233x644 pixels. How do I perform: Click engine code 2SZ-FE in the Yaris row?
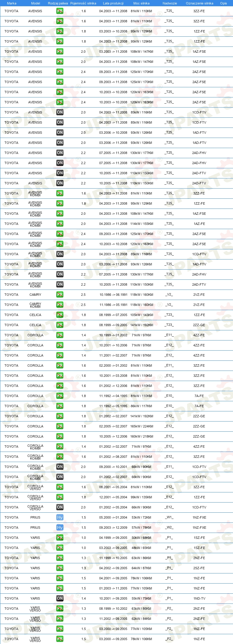click(199, 568)
